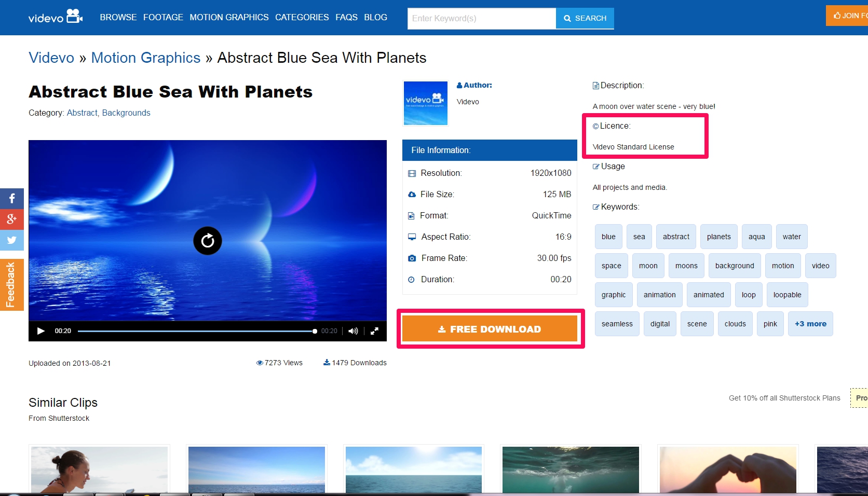This screenshot has width=868, height=496.
Task: Open the Categories menu item
Action: click(302, 17)
